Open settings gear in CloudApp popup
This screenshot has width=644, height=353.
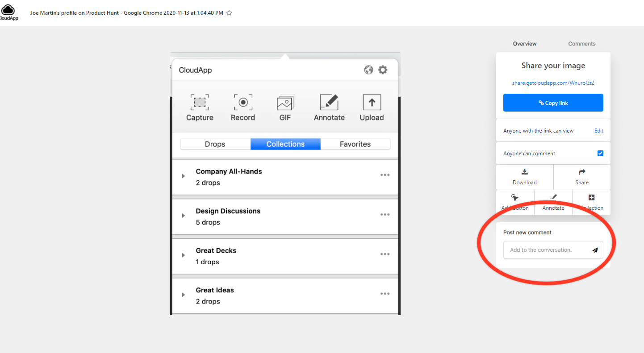click(x=383, y=70)
